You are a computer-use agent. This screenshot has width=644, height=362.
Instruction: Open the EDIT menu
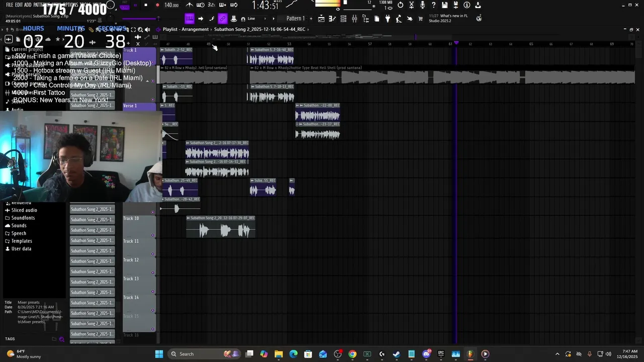(19, 5)
